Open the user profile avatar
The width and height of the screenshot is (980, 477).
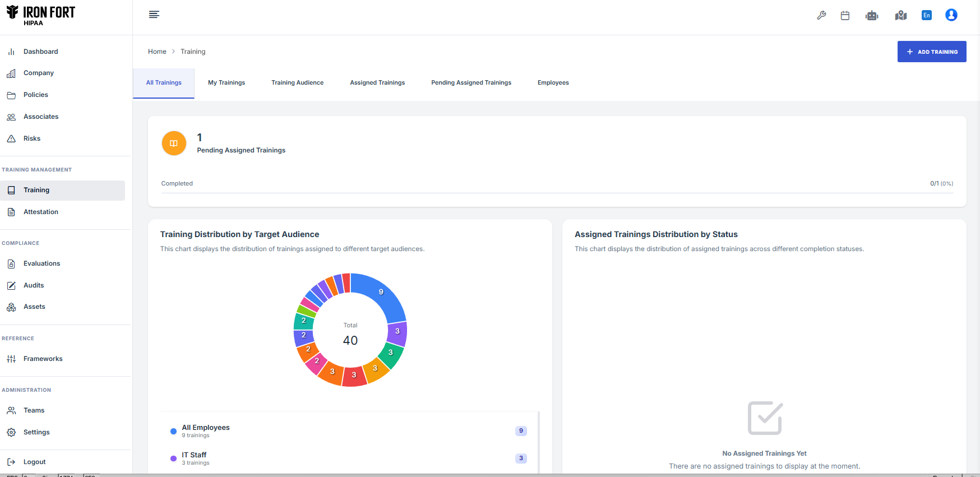pyautogui.click(x=951, y=15)
